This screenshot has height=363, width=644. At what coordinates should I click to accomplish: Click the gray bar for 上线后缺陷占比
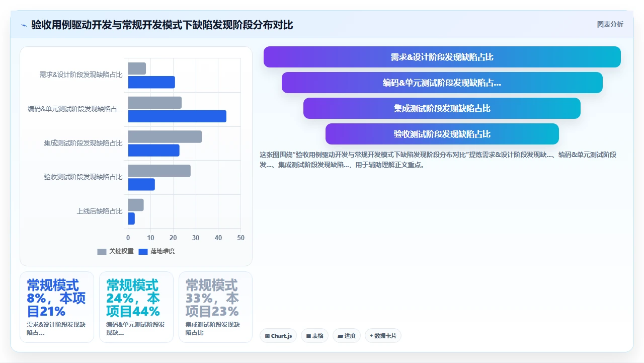pyautogui.click(x=136, y=205)
